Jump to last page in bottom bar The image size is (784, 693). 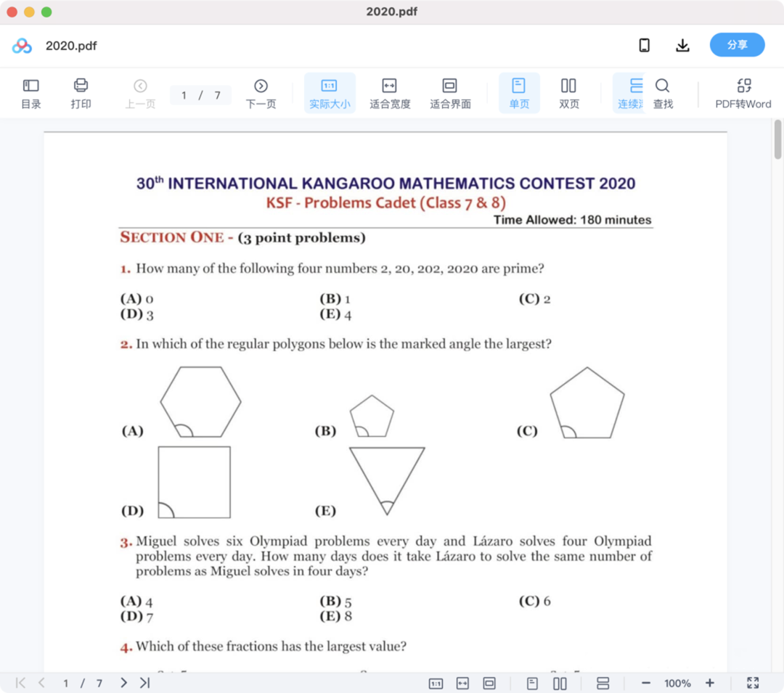145,683
